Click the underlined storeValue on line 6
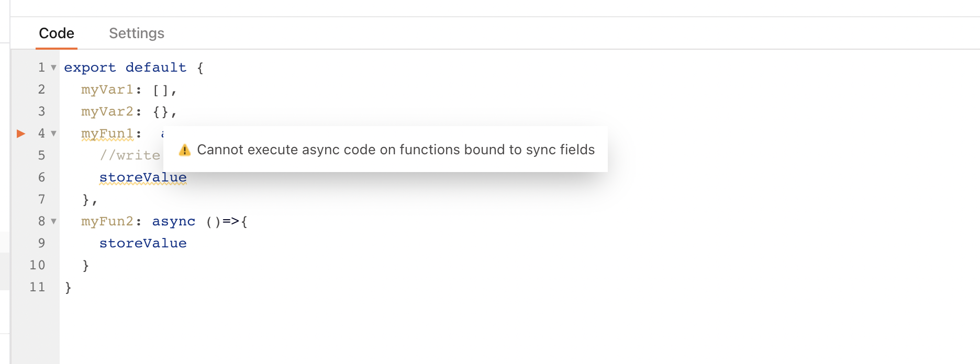 coord(143,177)
